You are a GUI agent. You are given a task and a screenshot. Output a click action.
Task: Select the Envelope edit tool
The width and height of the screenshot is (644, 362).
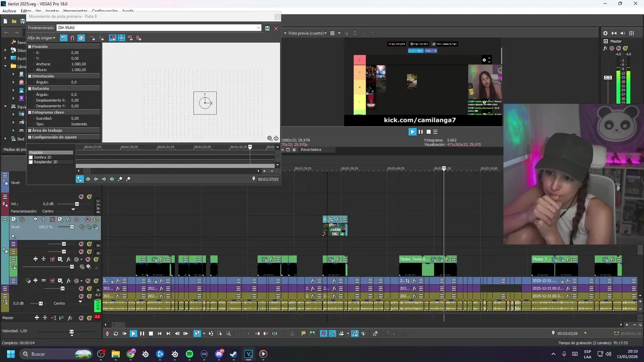tap(211, 333)
